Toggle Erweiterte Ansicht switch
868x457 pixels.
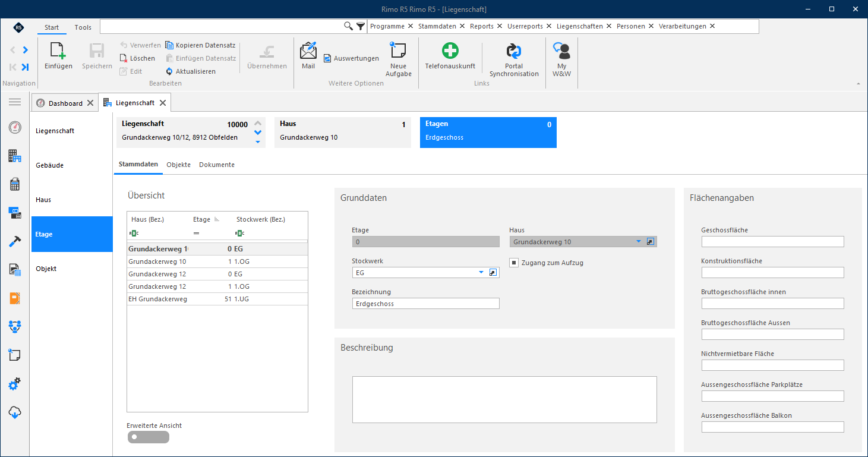(x=148, y=437)
